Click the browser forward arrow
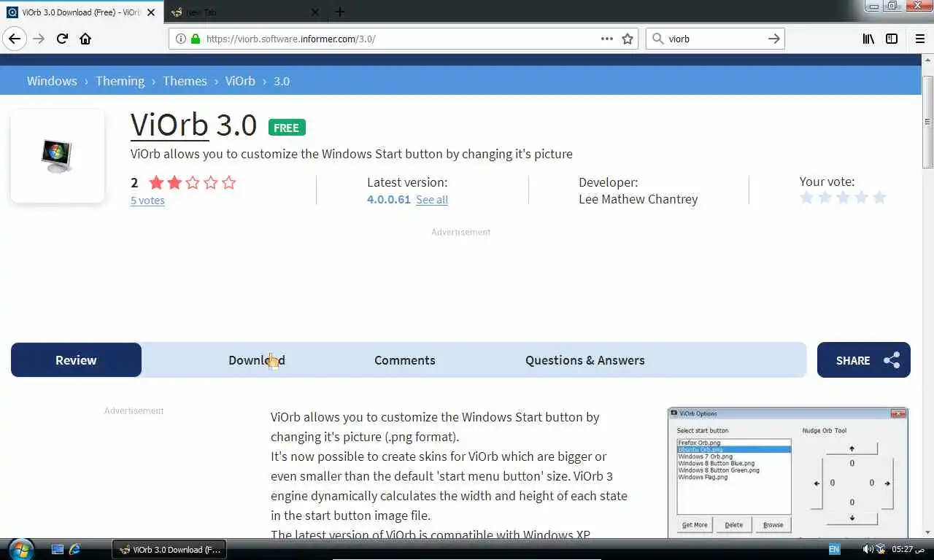The height and width of the screenshot is (560, 934). (39, 39)
